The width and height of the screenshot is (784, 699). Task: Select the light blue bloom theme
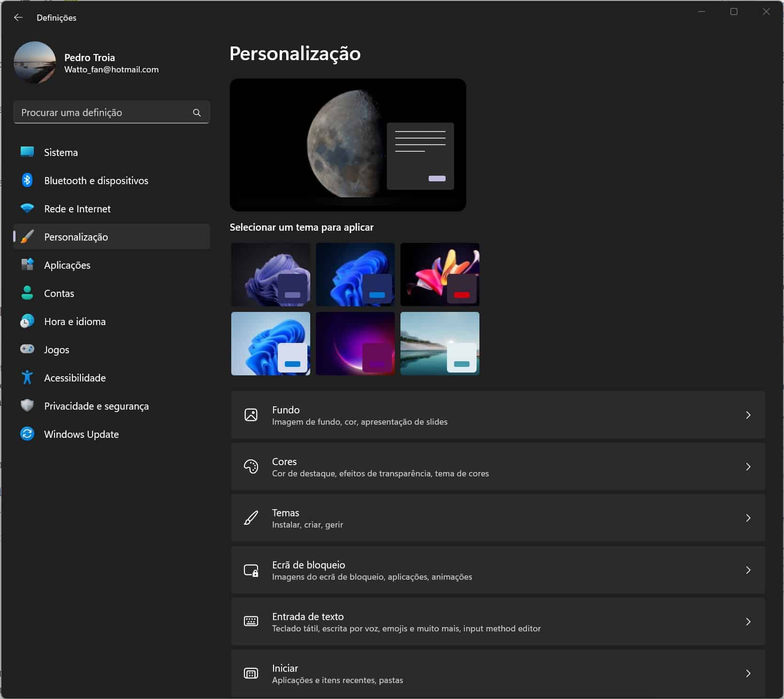(270, 343)
